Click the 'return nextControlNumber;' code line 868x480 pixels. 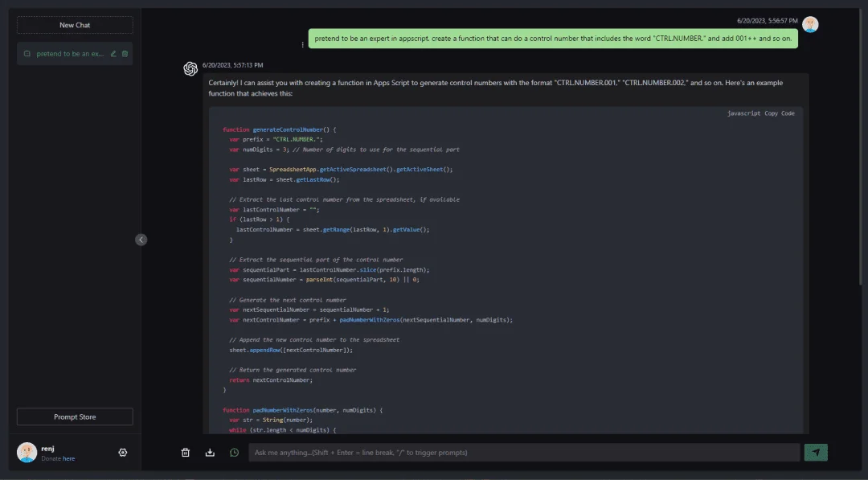click(x=271, y=380)
